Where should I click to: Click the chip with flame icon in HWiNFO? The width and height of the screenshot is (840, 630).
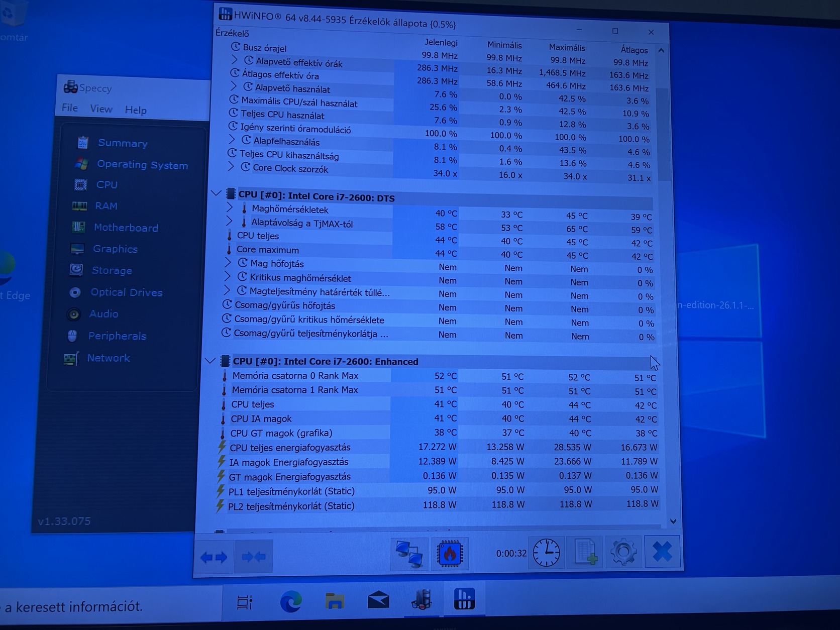[450, 554]
